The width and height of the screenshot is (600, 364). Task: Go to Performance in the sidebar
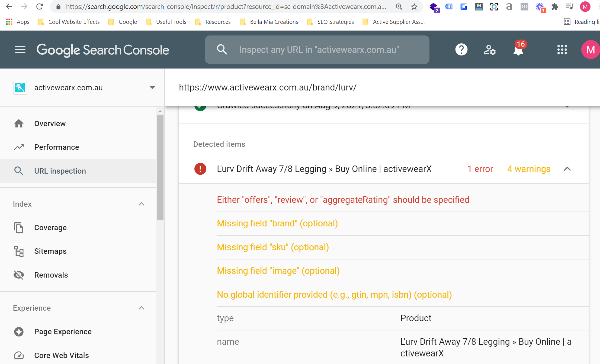[57, 147]
